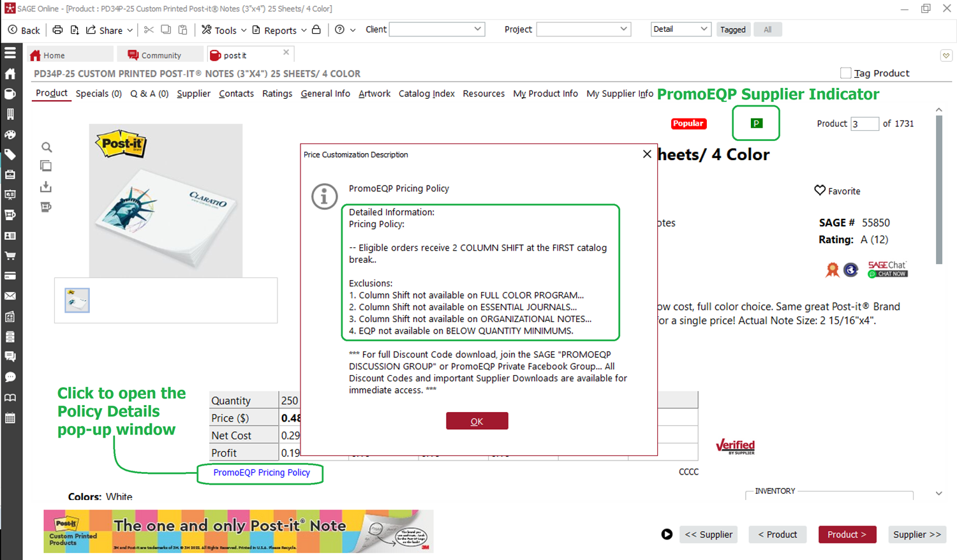Open the Client dropdown

[x=437, y=29]
